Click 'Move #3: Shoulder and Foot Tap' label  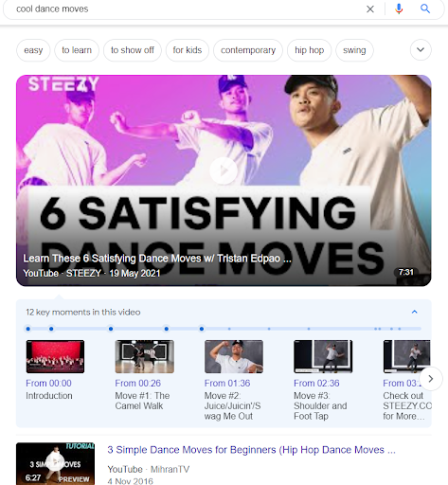tap(320, 405)
